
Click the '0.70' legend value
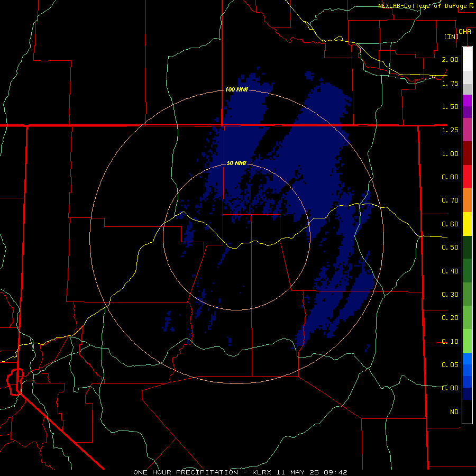(450, 200)
